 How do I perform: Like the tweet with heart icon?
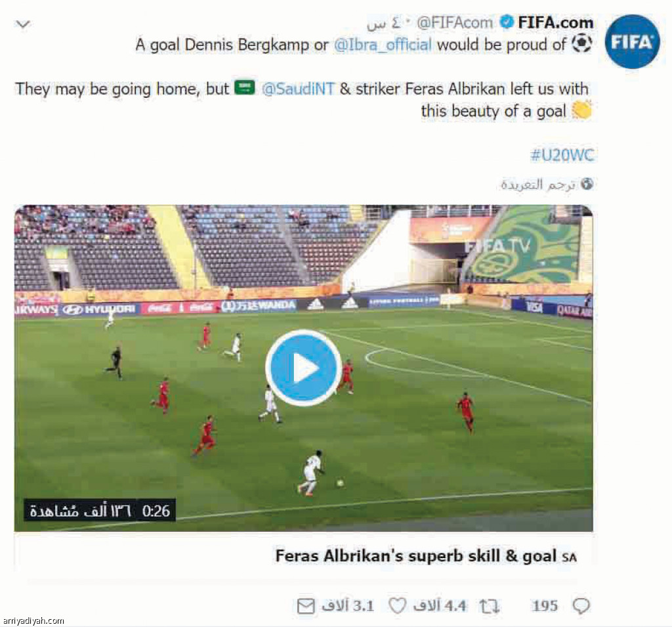pyautogui.click(x=397, y=605)
